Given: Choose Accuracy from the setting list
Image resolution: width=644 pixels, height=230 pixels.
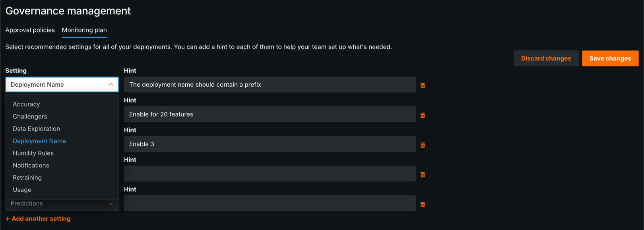Looking at the screenshot, I should (26, 104).
